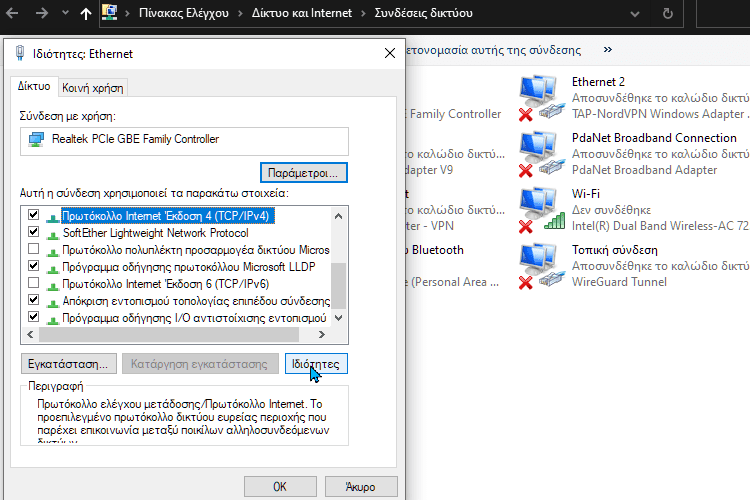Switch to the Κοινή χρήση tab
The image size is (750, 500).
[93, 88]
